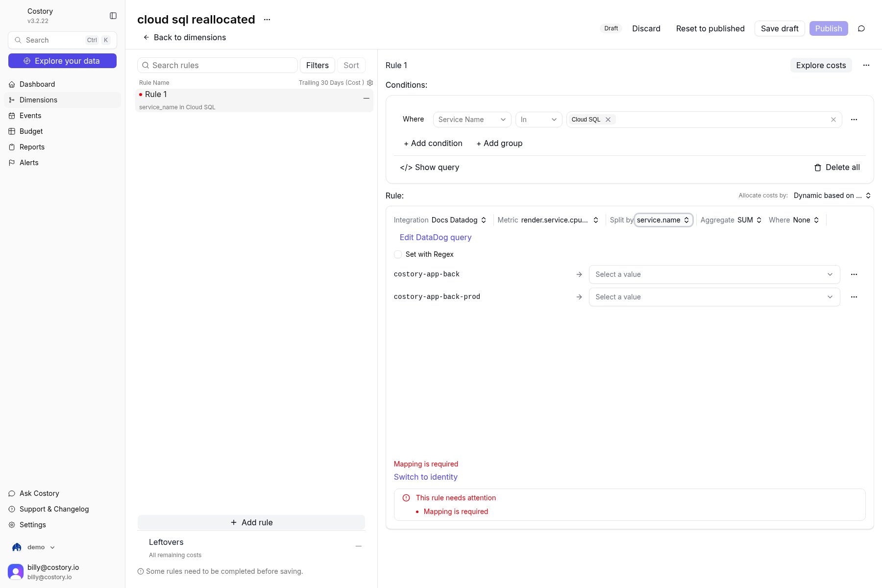Viewport: 882px width, 588px height.
Task: Open options for costory-app-back-prod mapping row
Action: (854, 297)
